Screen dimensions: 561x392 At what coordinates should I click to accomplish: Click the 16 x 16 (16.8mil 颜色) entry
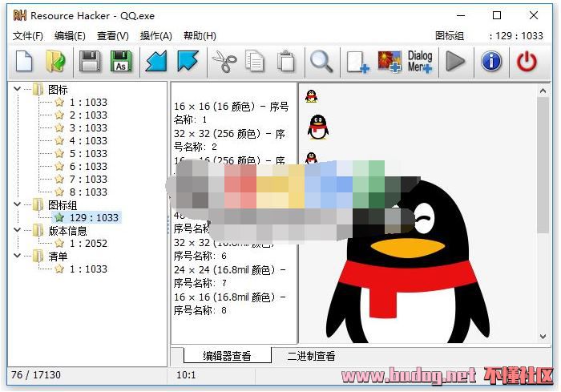pos(230,303)
